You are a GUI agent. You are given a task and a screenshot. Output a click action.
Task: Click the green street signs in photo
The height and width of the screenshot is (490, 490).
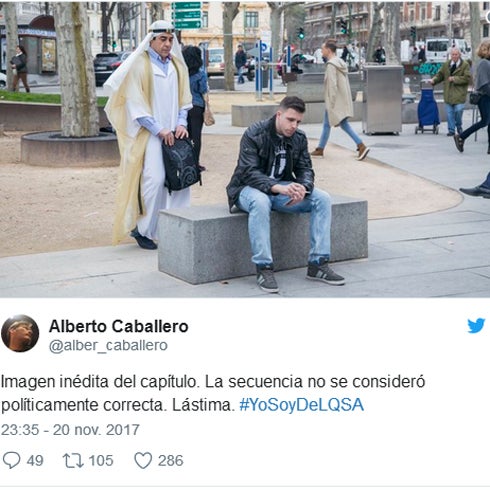point(187,15)
